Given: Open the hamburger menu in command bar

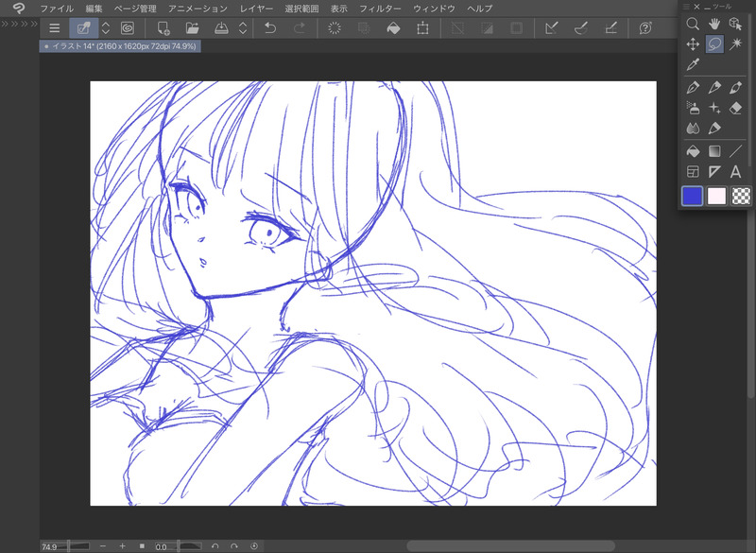Looking at the screenshot, I should 55,28.
